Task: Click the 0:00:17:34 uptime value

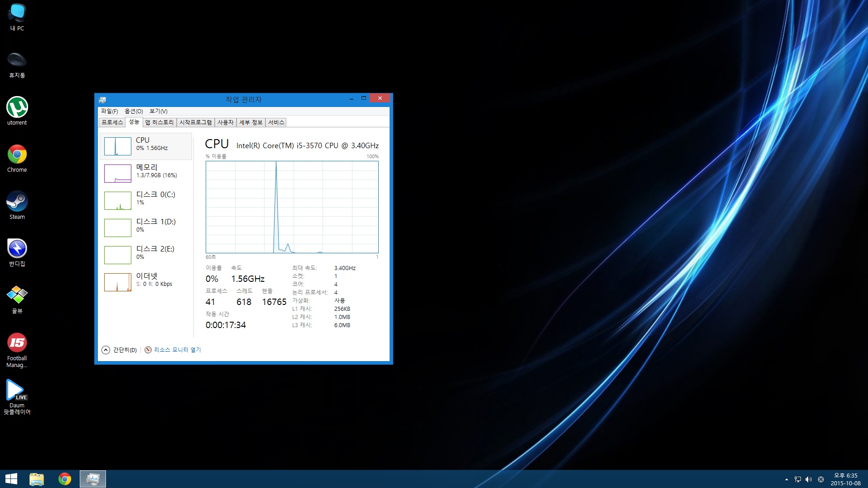Action: [226, 325]
